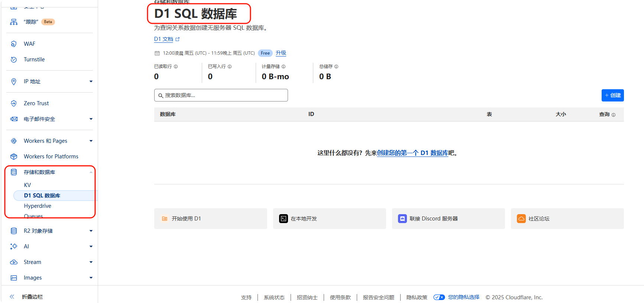The image size is (644, 303).
Task: Click the folder icon on 开始使用 D1 card
Action: [165, 219]
